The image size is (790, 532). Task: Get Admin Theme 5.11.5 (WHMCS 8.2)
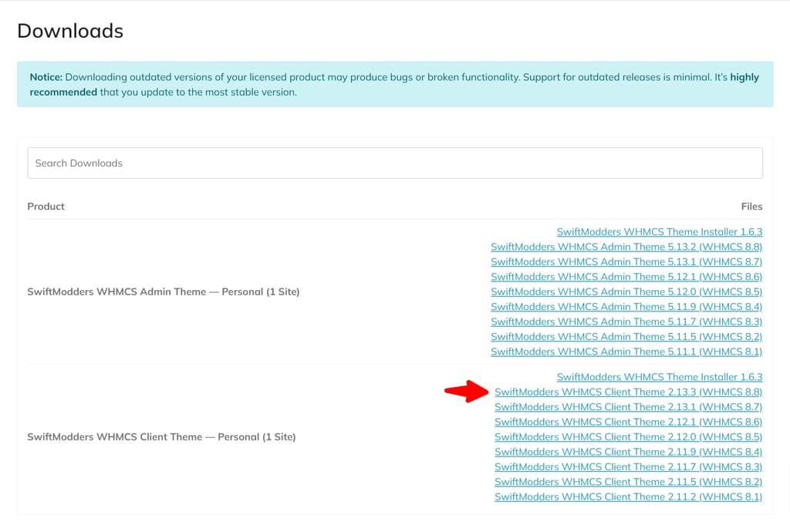coord(626,337)
